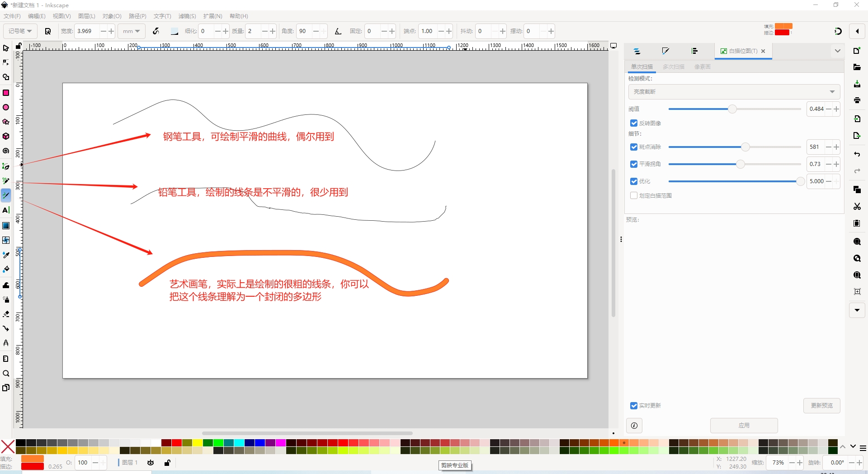
Task: Open the 路径(P) menu
Action: (x=137, y=16)
